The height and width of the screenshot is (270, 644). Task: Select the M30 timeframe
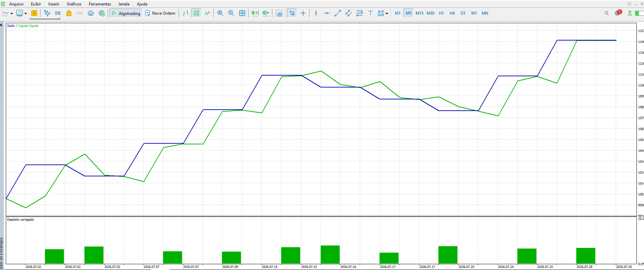(430, 13)
